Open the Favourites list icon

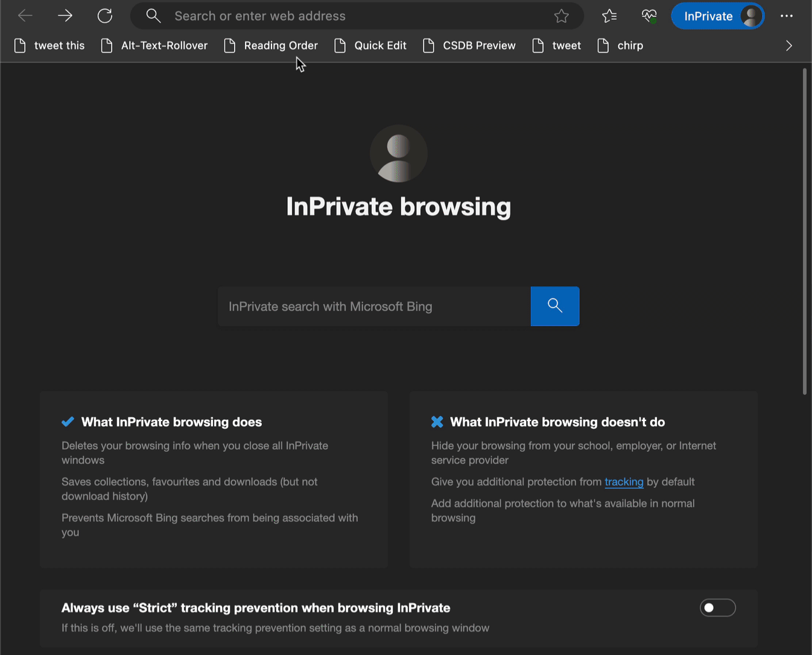(x=609, y=16)
